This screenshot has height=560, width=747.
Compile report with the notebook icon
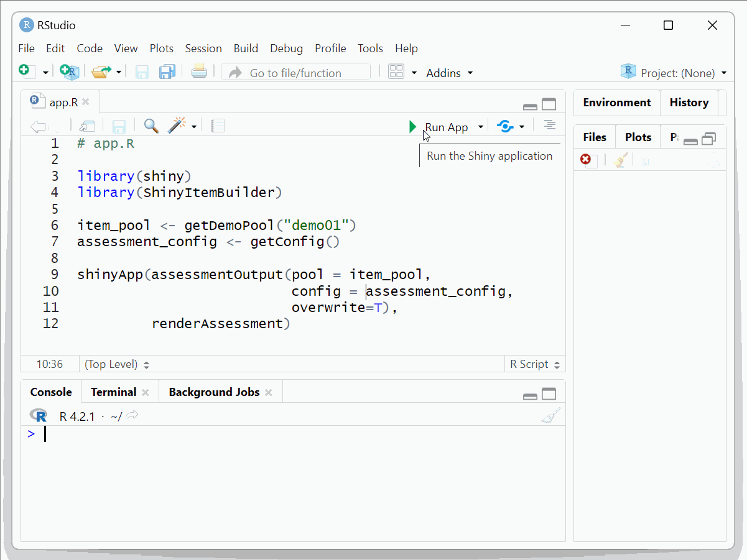[217, 126]
